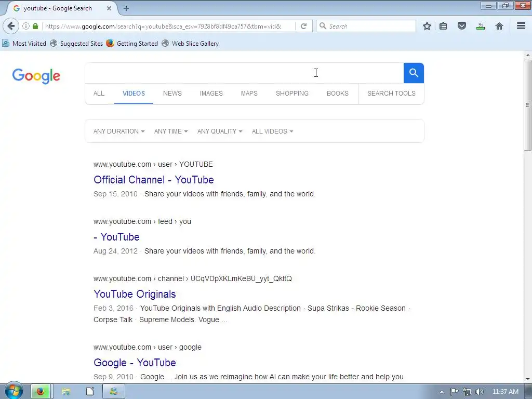532x399 pixels.
Task: Go back with the browser back arrow
Action: pyautogui.click(x=11, y=26)
